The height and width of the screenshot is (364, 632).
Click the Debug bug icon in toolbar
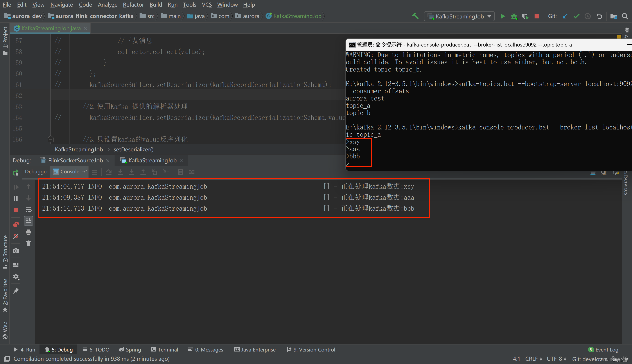coord(514,16)
